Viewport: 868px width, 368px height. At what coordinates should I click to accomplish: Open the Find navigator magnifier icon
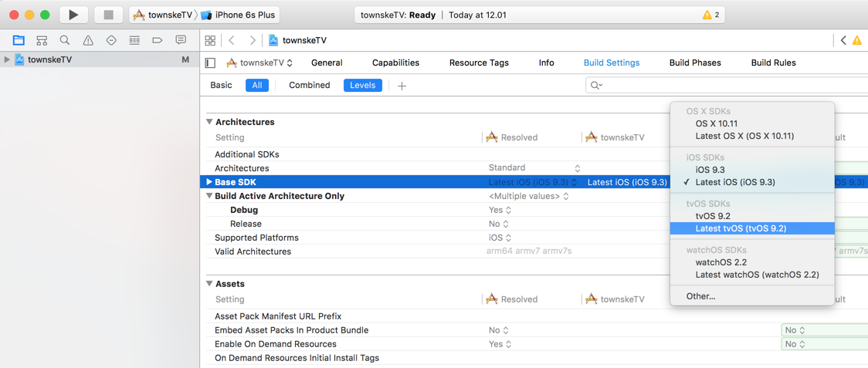[x=65, y=40]
